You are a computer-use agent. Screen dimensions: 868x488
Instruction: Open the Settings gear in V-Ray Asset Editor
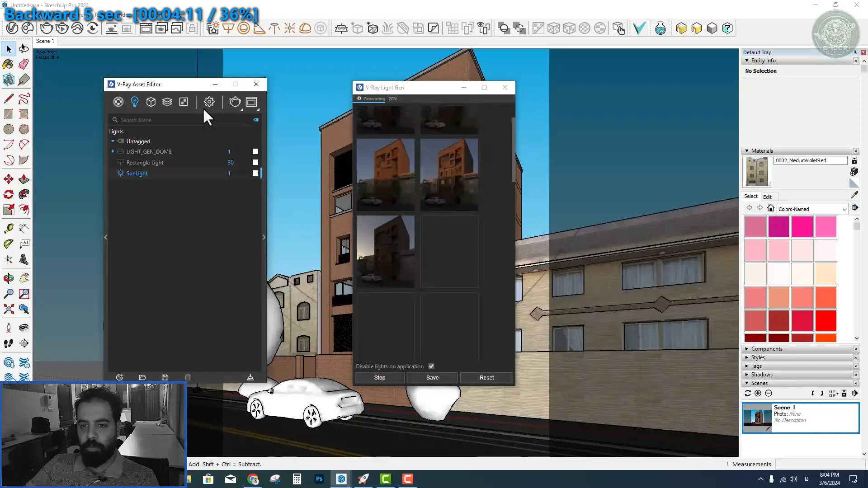click(209, 102)
